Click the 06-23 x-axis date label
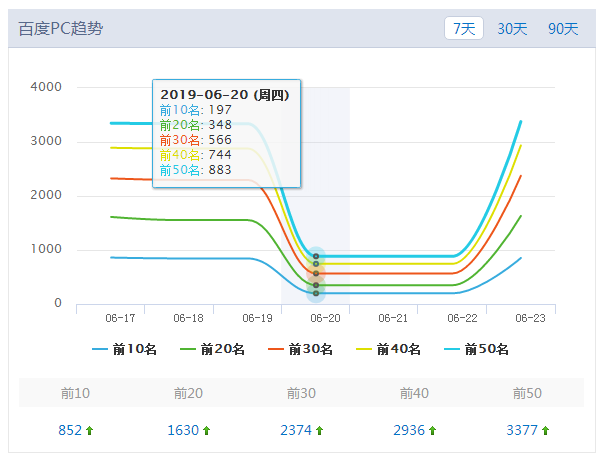Image resolution: width=602 pixels, height=457 pixels. (530, 318)
